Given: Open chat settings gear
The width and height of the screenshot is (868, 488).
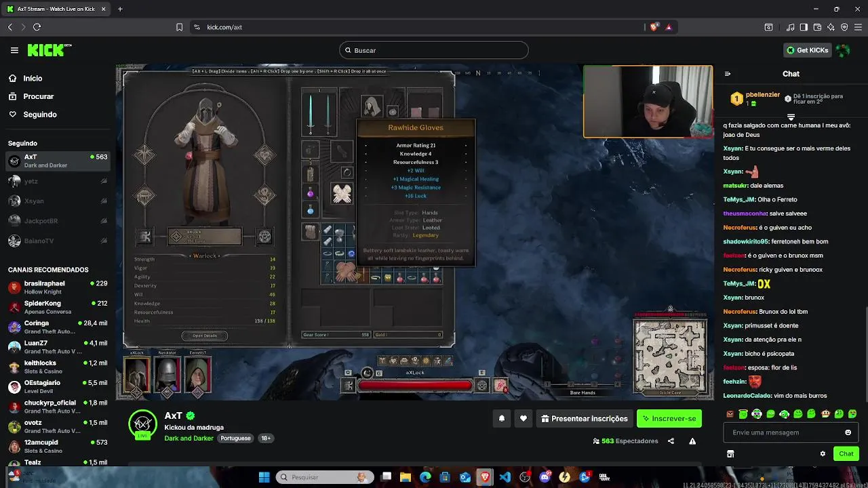Looking at the screenshot, I should coord(823,453).
